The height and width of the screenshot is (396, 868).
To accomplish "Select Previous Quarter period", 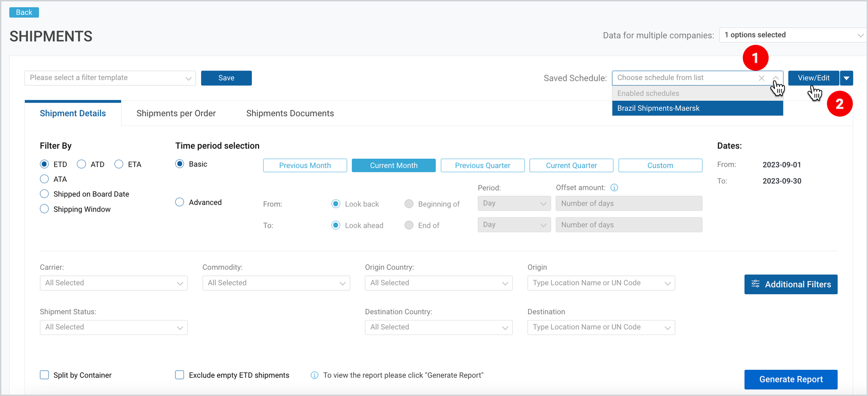I will pyautogui.click(x=483, y=165).
